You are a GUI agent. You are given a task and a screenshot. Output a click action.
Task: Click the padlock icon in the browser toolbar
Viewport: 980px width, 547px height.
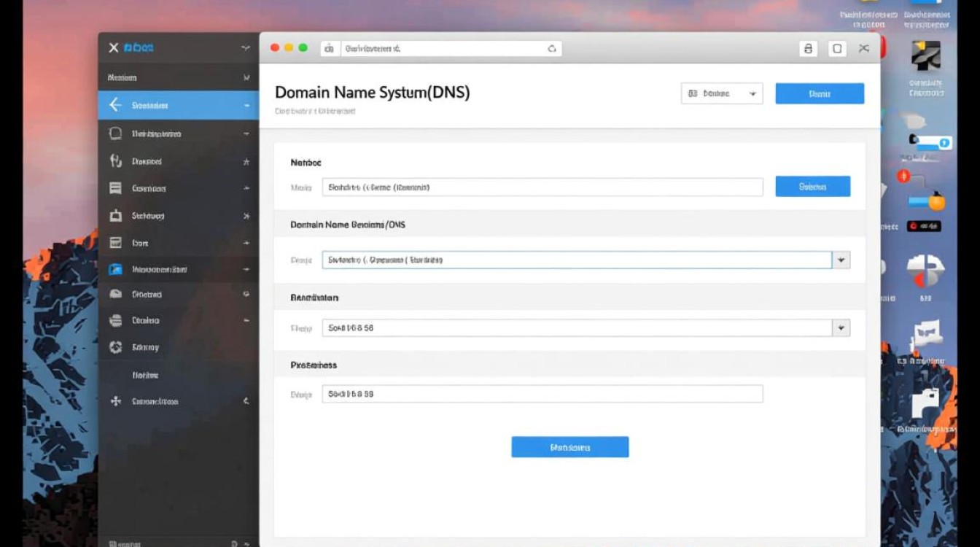pyautogui.click(x=808, y=47)
